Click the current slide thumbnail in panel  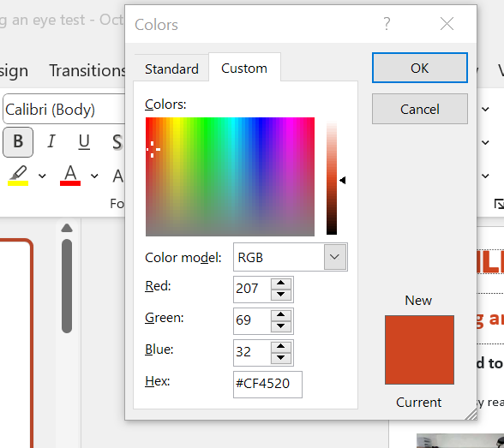click(16, 343)
